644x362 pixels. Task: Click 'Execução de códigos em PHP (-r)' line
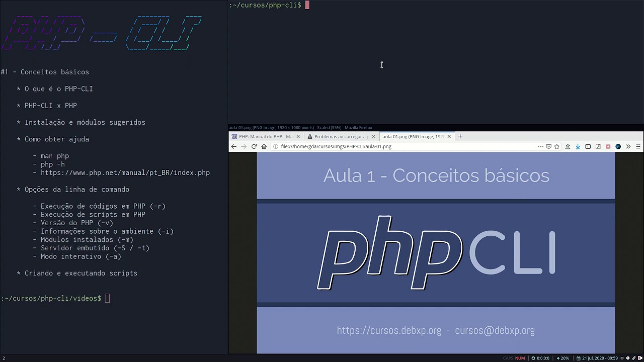(99, 206)
